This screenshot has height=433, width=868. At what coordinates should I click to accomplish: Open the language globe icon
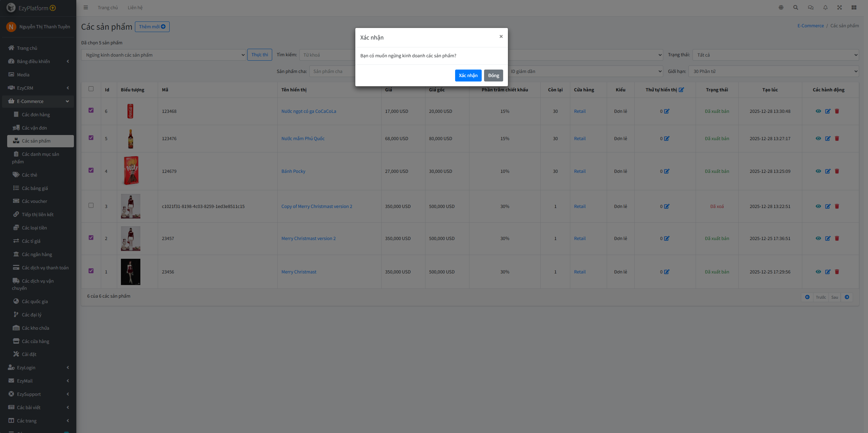coord(781,8)
